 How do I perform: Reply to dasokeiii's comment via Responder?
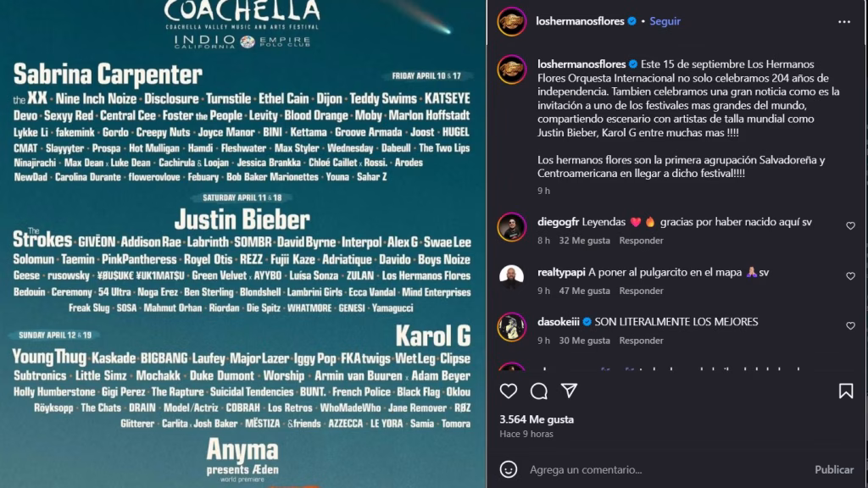point(641,341)
